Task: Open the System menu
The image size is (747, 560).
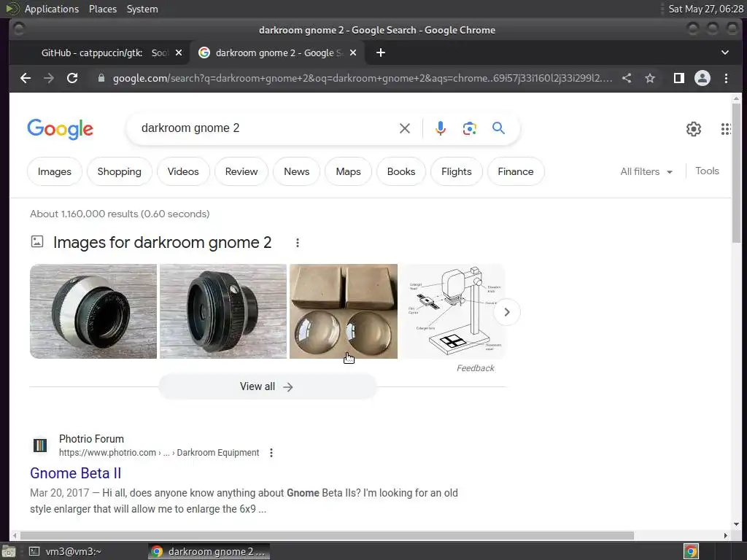Action: [142, 9]
